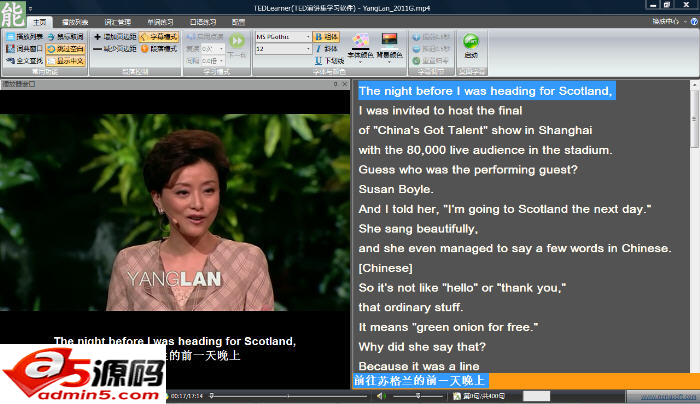The width and height of the screenshot is (700, 404).
Task: Click the transcript vertical scrollbar thumb
Action: (x=694, y=118)
